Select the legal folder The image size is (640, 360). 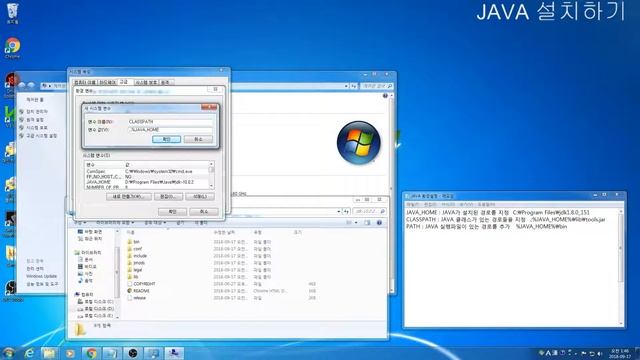click(x=135, y=270)
